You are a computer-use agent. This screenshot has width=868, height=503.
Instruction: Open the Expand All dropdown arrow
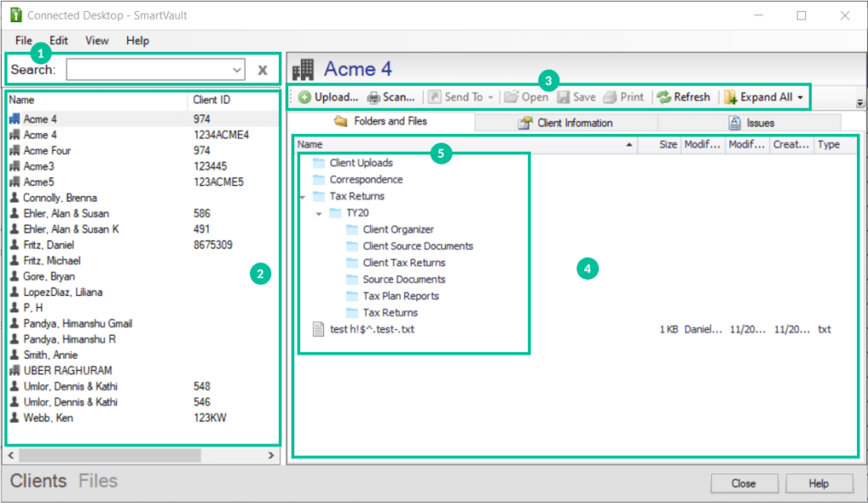[799, 97]
